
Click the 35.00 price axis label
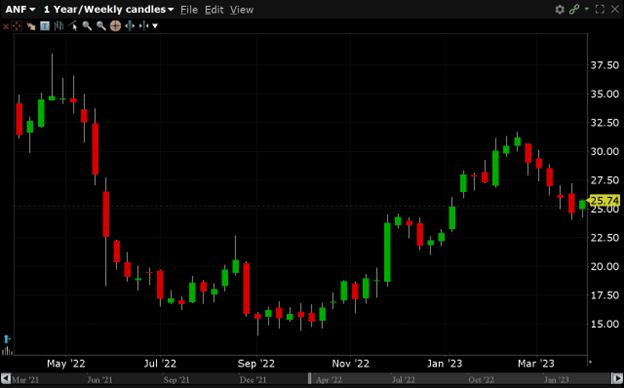click(604, 94)
